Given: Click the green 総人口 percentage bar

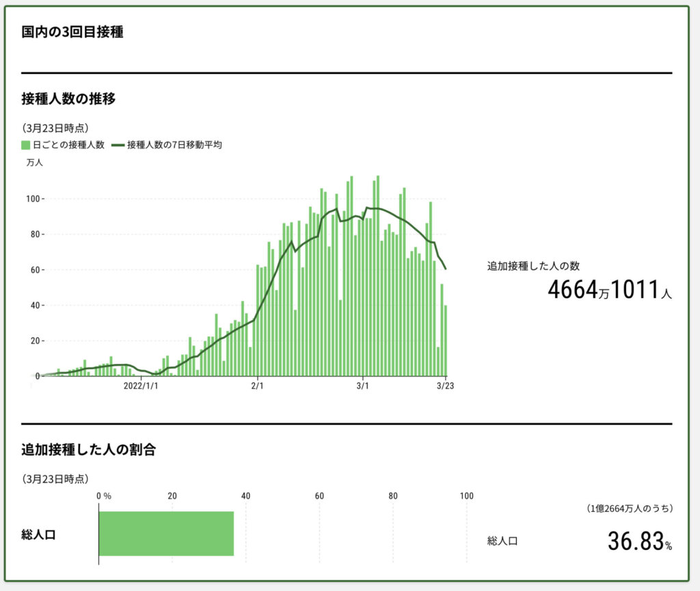Looking at the screenshot, I should pos(166,534).
